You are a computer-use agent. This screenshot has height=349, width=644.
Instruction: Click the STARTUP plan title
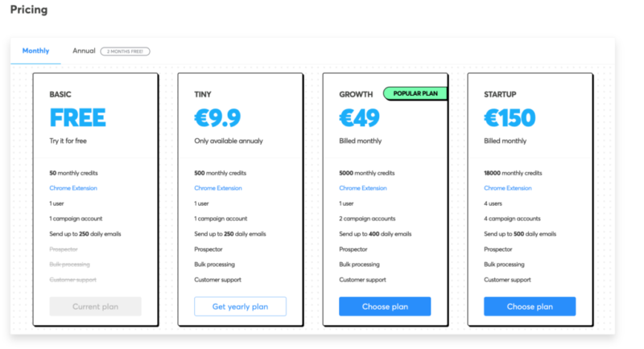coord(500,94)
